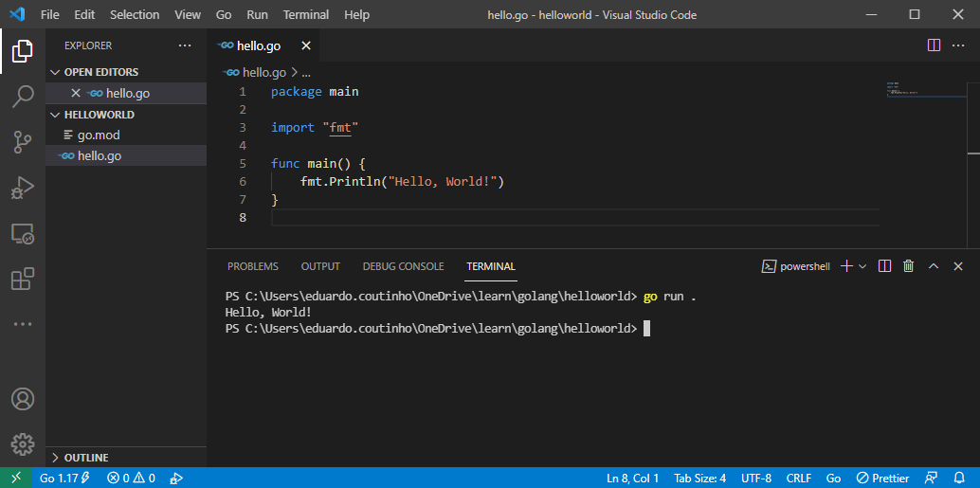
Task: Open the launch profile dropdown arrow
Action: pos(862,266)
